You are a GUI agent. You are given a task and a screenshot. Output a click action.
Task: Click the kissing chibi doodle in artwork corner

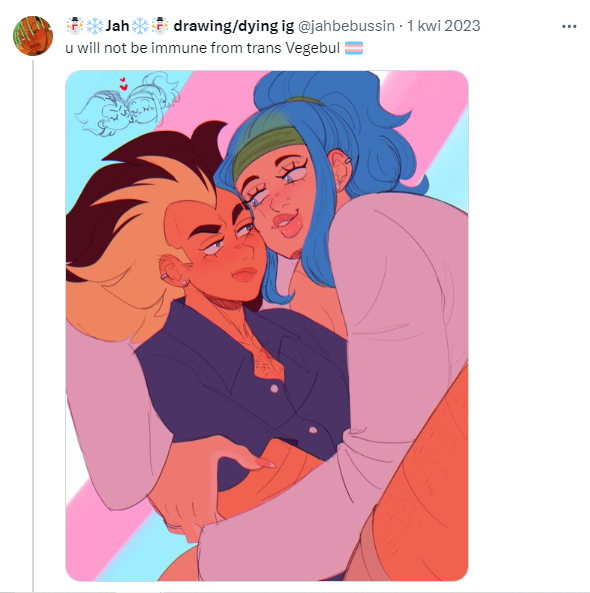pyautogui.click(x=127, y=104)
